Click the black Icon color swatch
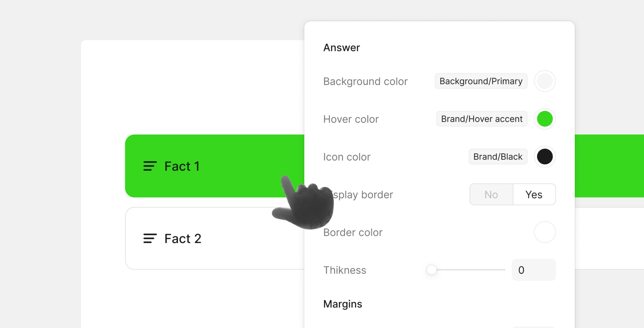 point(545,157)
